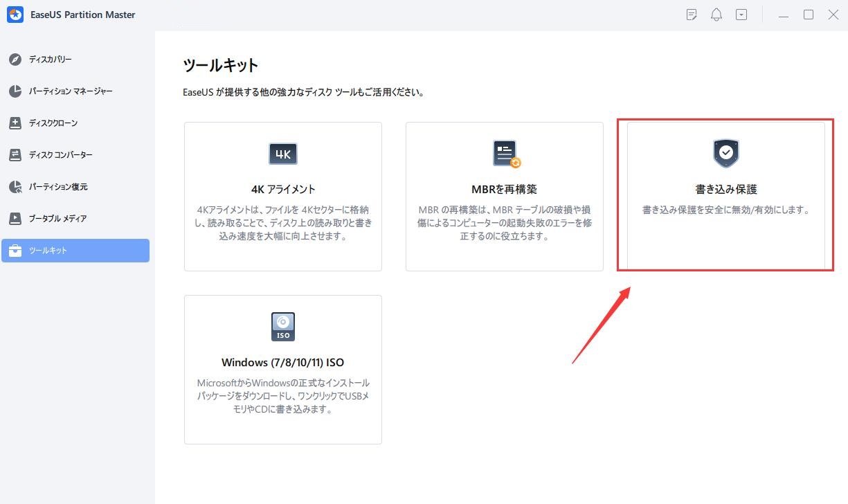Open the feedback note icon in title bar
848x504 pixels.
[692, 15]
